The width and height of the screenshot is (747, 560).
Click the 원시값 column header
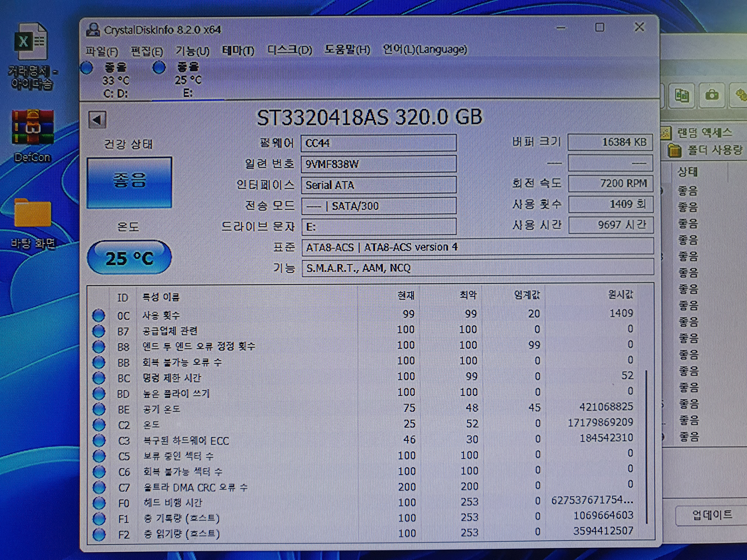(x=620, y=294)
